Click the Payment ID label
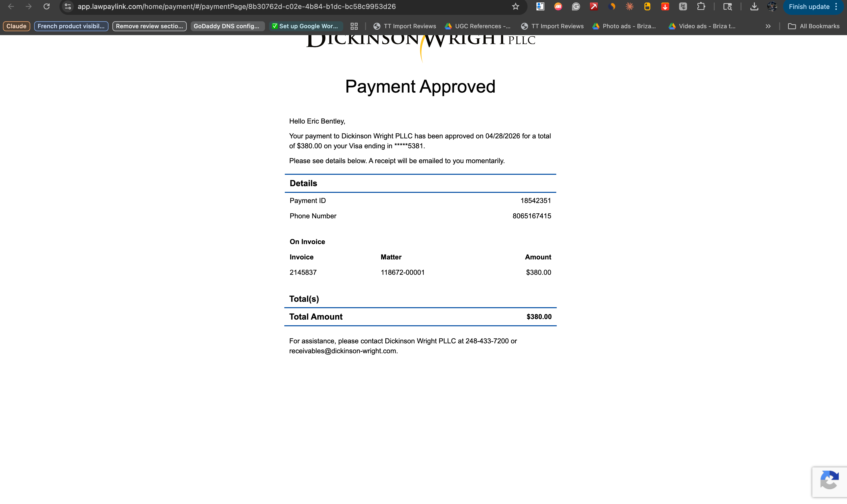 308,201
